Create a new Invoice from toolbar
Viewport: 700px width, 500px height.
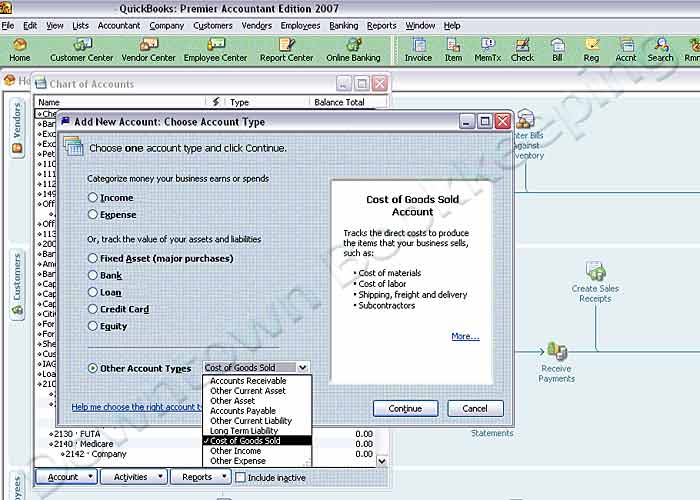tap(418, 50)
